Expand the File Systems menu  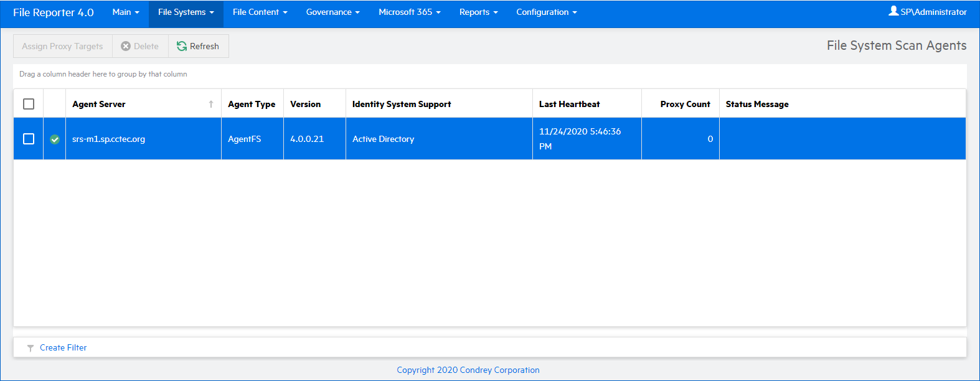coord(186,12)
